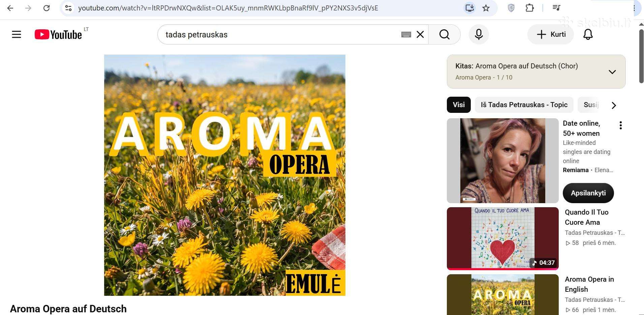
Task: Show more filter chips with right chevron
Action: pyautogui.click(x=614, y=105)
